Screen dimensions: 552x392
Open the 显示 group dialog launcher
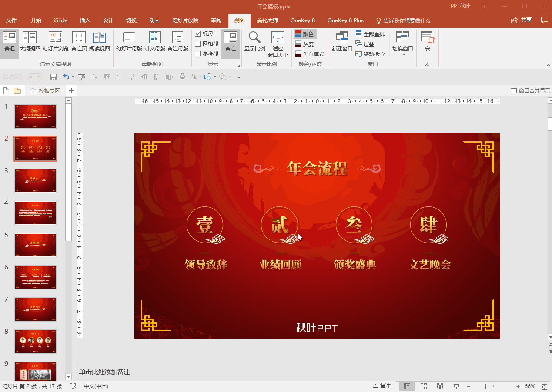(238, 65)
